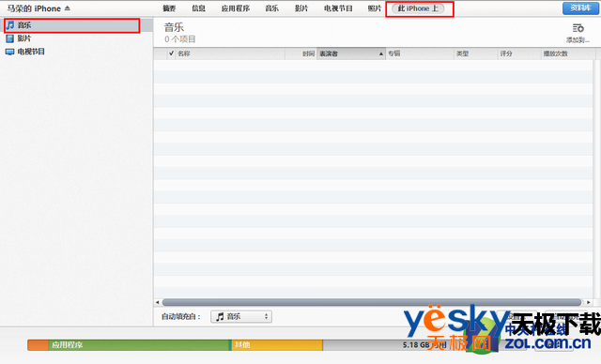Screen dimensions: 601x364
Task: Open the 自动填充自 音乐 dropdown
Action: pos(241,316)
